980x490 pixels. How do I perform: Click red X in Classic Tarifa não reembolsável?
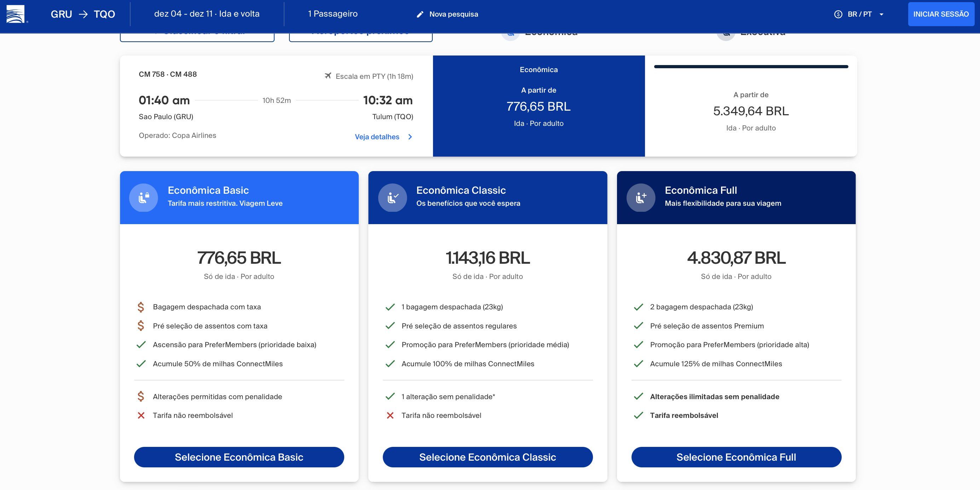[390, 415]
